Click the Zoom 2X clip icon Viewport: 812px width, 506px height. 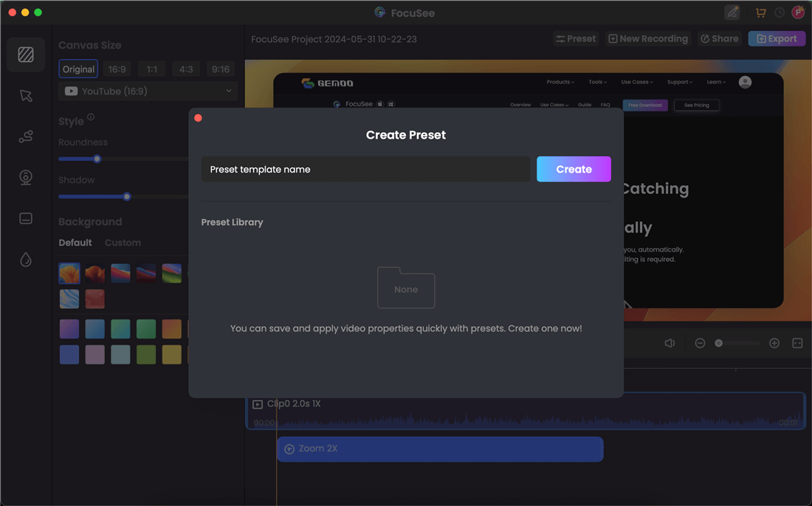(289, 449)
